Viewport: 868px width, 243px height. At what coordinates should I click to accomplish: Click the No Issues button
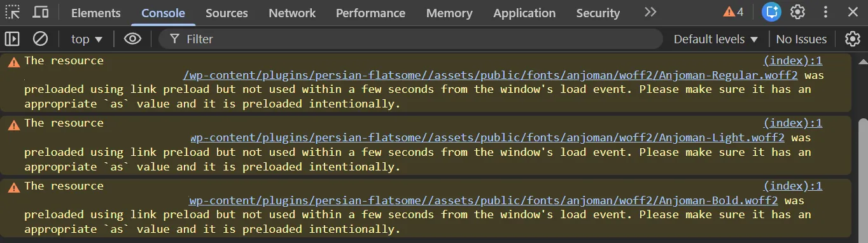pyautogui.click(x=801, y=39)
